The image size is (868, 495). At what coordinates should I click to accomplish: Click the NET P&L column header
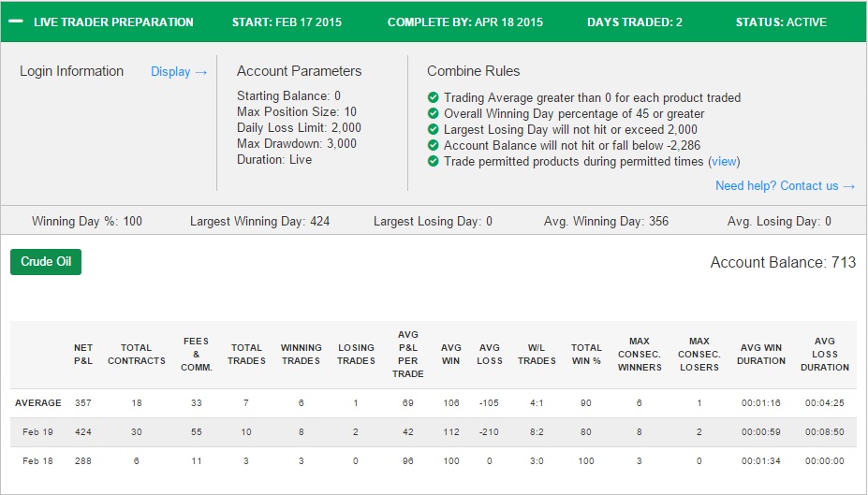point(83,355)
